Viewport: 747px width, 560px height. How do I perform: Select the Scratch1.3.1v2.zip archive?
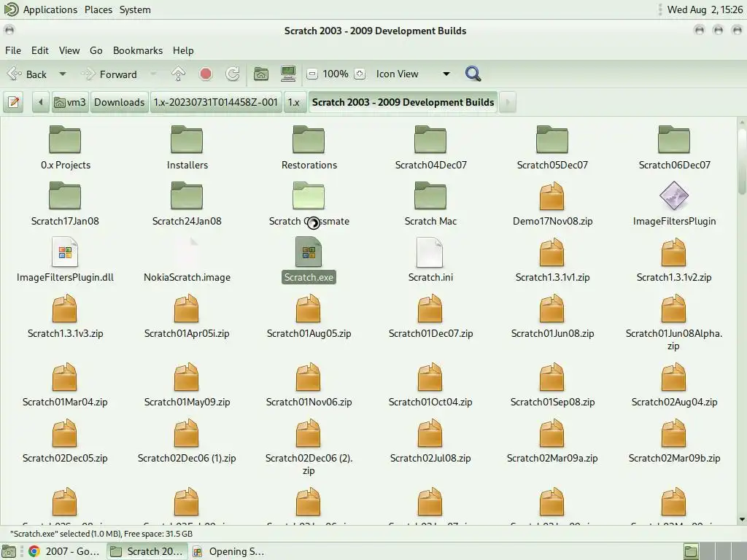(x=674, y=260)
